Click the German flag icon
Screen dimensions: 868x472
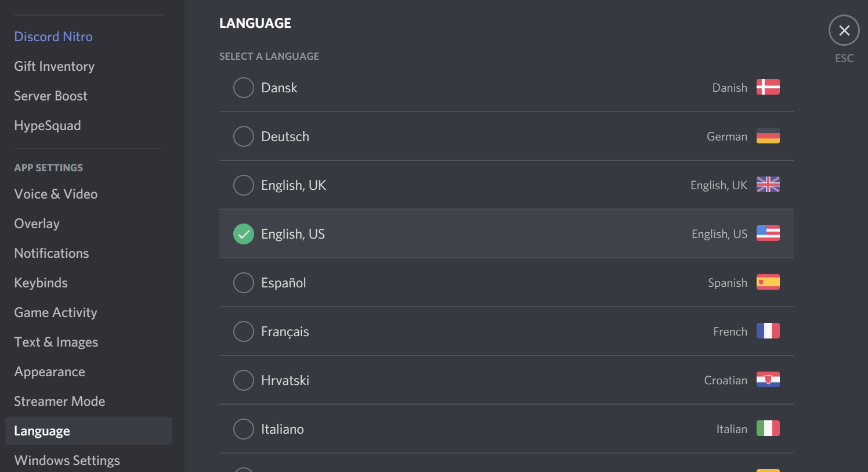pyautogui.click(x=768, y=136)
